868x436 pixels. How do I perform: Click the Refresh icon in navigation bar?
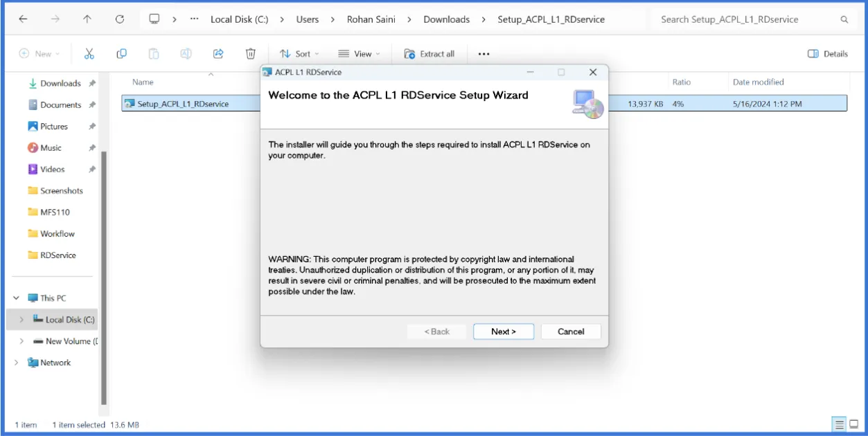point(120,19)
